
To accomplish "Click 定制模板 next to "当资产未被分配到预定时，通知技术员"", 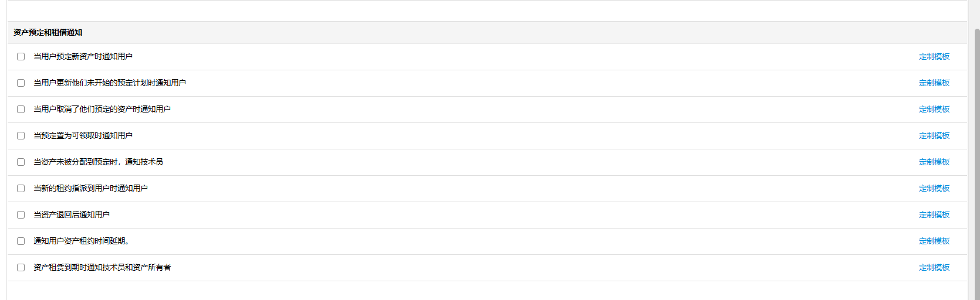I will 934,162.
